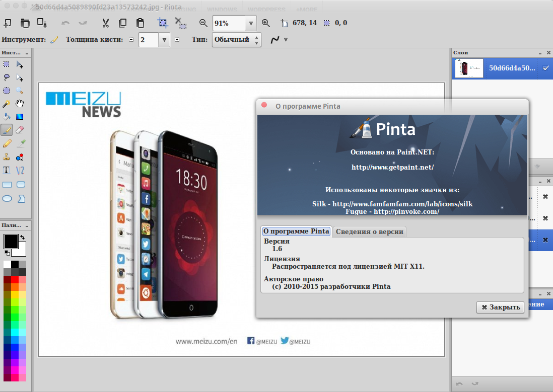Close the Слои panel with x
The width and height of the screenshot is (553, 392).
click(548, 52)
